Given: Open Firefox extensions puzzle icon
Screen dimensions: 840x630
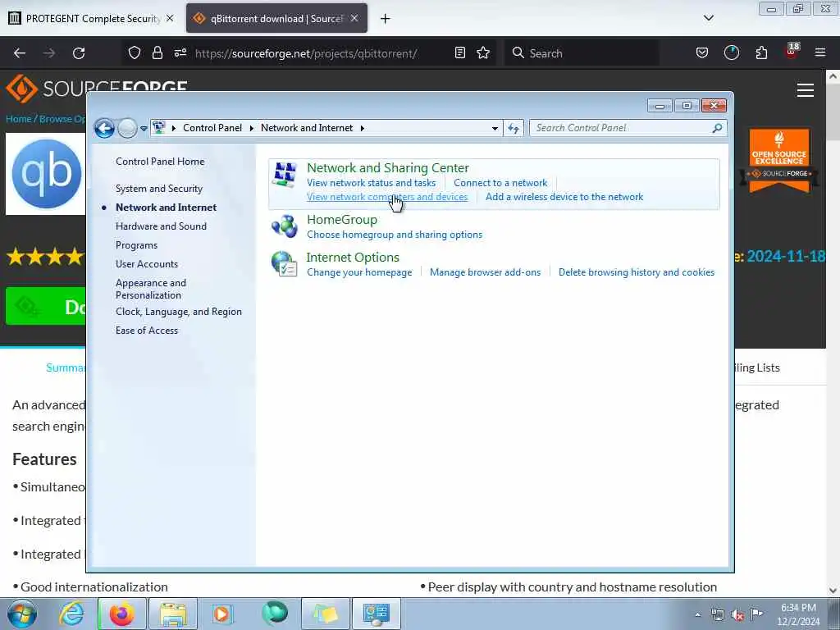Looking at the screenshot, I should (761, 53).
